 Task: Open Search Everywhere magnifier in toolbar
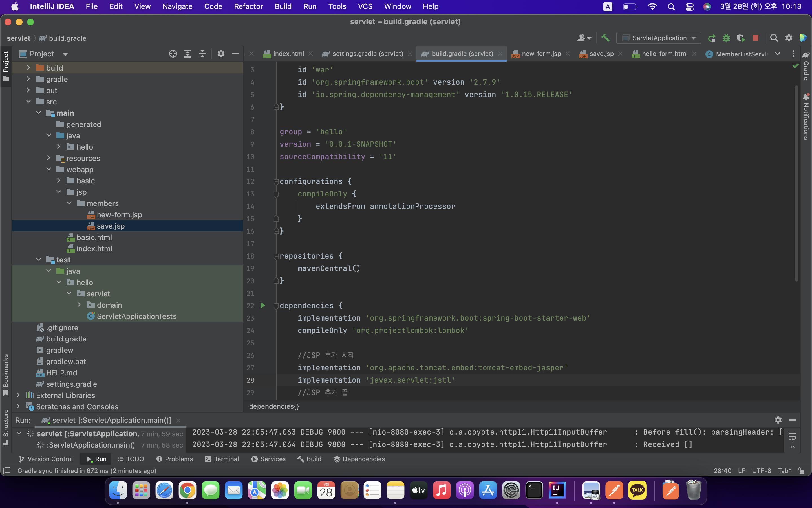(774, 38)
